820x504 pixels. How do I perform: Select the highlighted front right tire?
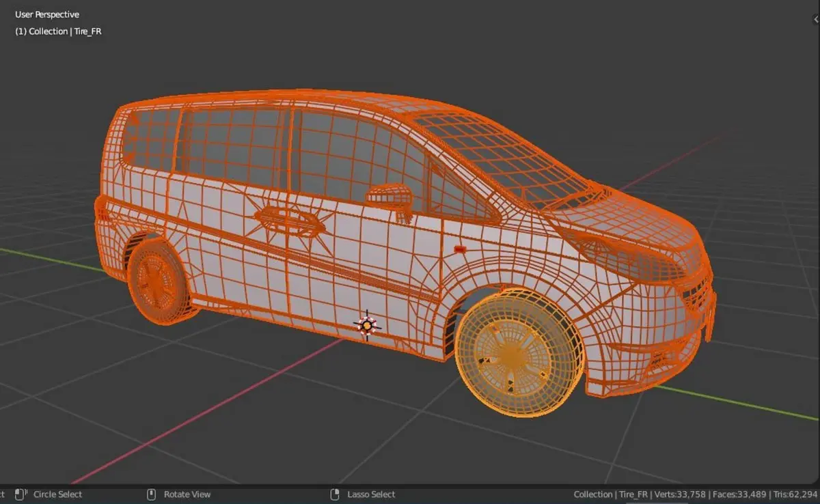coord(519,353)
